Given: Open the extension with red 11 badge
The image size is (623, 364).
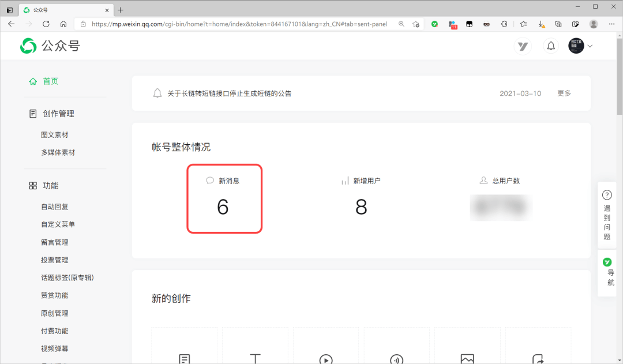Looking at the screenshot, I should pos(453,25).
